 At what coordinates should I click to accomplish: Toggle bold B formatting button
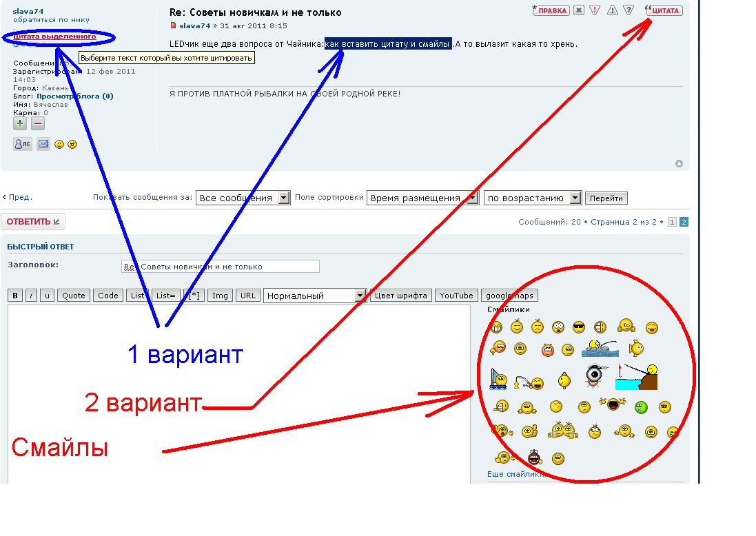(15, 296)
